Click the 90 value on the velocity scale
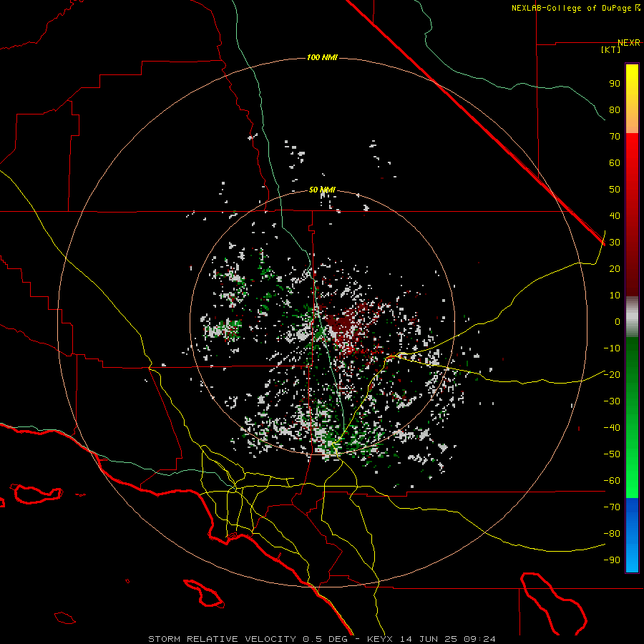 coord(615,84)
